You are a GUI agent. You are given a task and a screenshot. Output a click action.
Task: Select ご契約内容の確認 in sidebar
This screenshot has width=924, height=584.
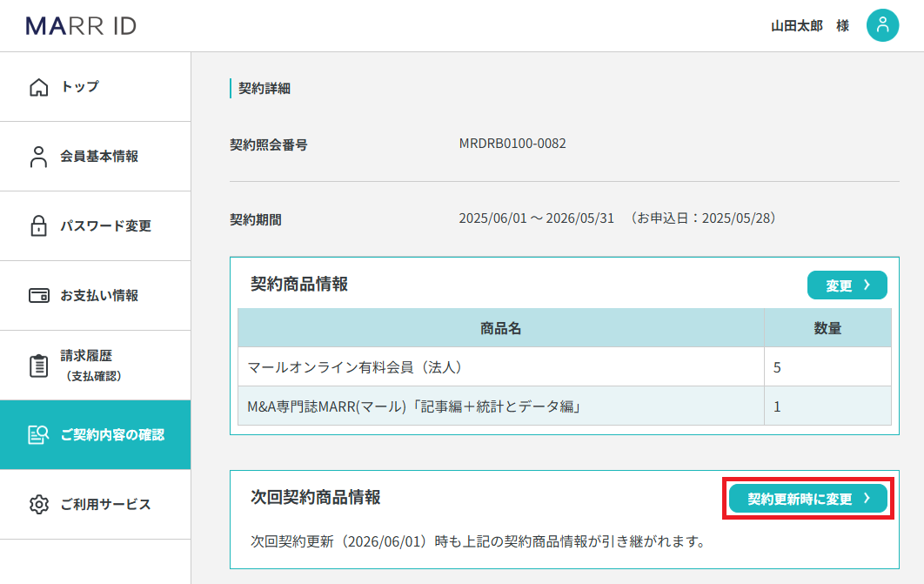96,435
